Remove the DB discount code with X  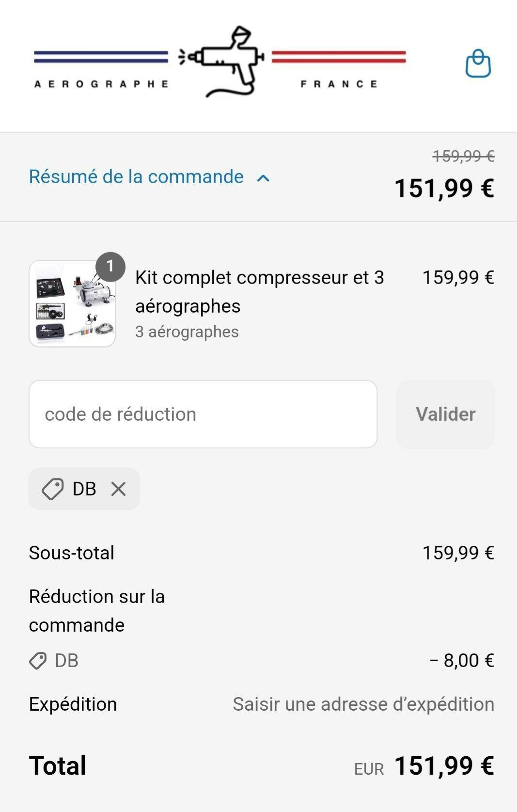click(x=118, y=489)
